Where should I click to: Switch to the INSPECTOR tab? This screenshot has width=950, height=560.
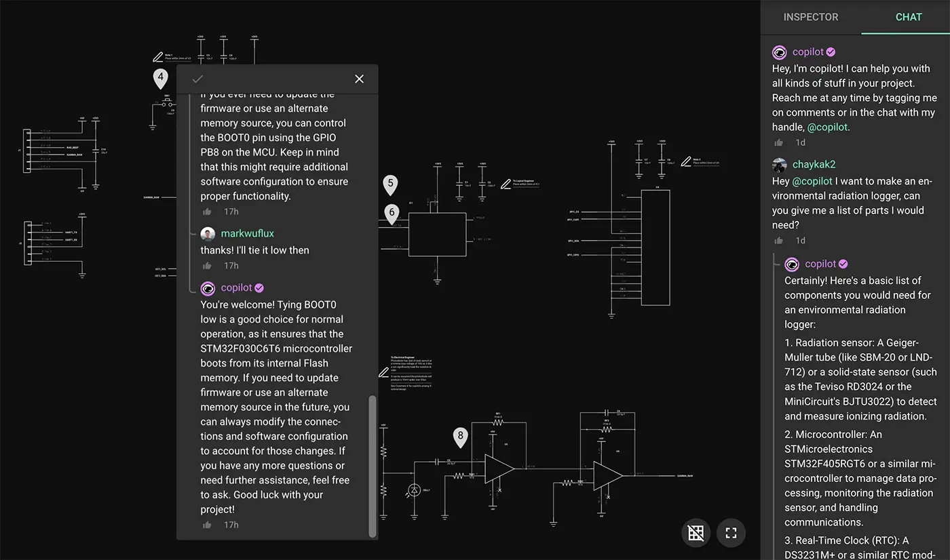811,17
